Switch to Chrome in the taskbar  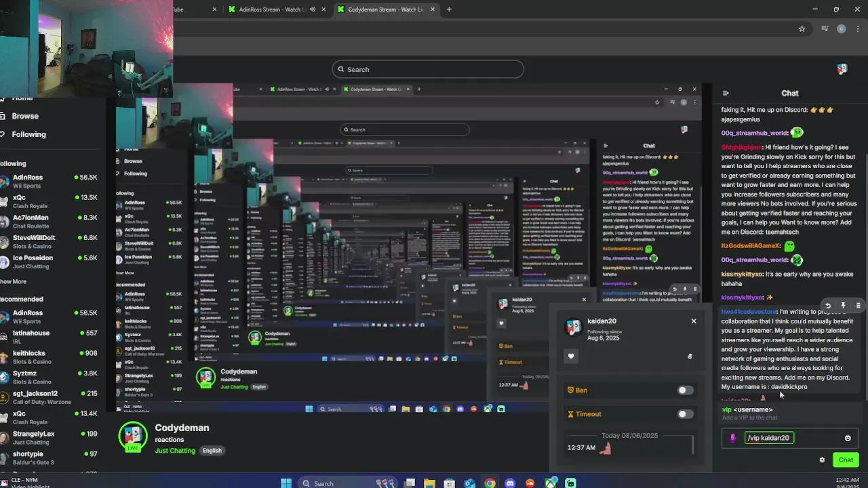point(490,483)
